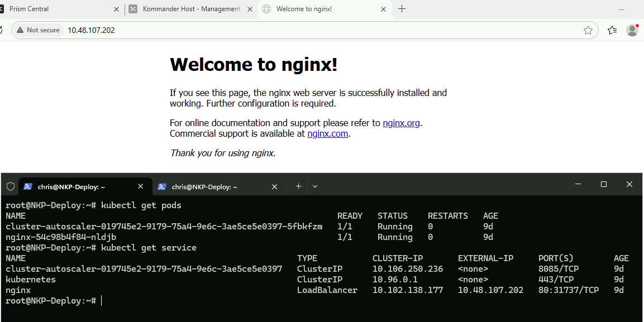This screenshot has width=644, height=322.
Task: Click external IP 10.48.107.202 in terminal
Action: (491, 290)
